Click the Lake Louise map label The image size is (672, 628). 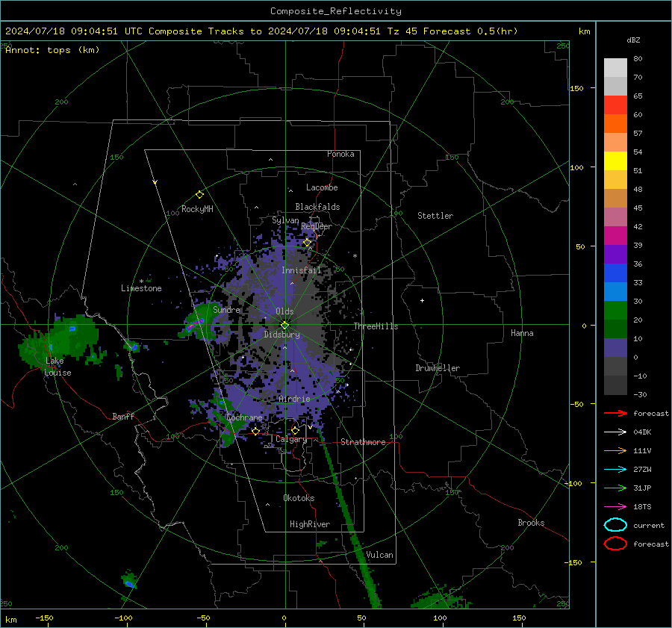pos(57,367)
